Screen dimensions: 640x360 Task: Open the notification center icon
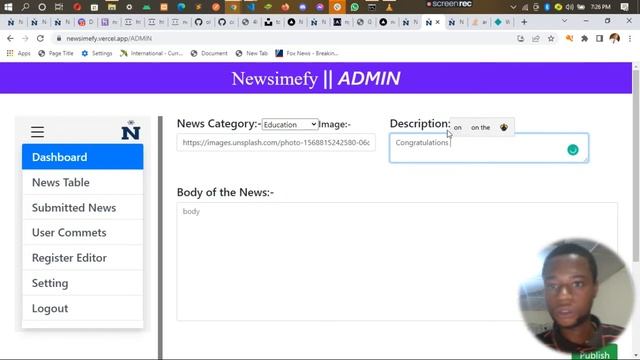(625, 7)
